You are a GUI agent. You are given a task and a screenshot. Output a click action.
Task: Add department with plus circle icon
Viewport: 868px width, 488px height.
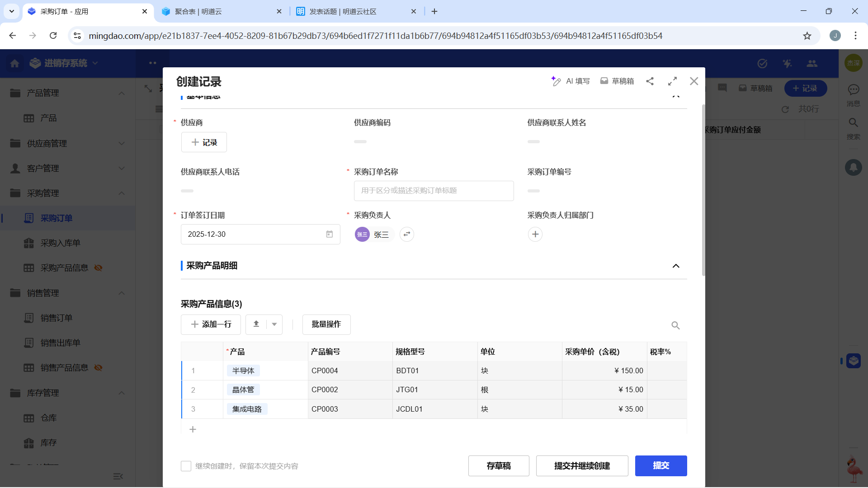535,234
